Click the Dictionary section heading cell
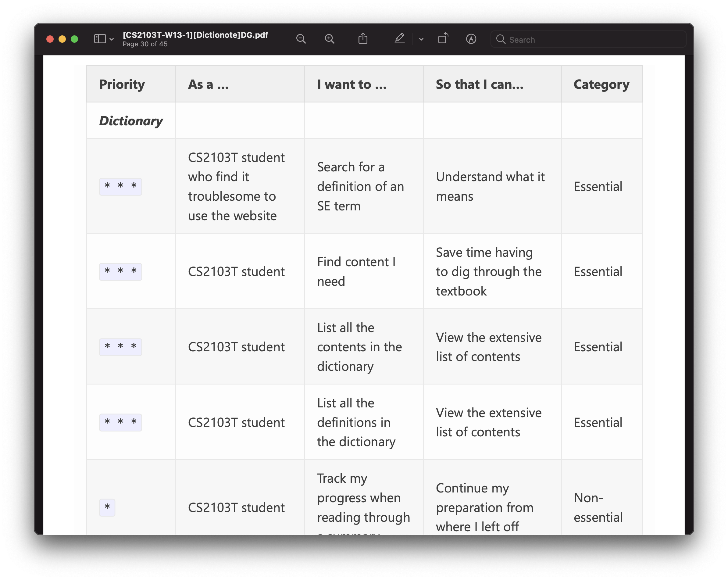The image size is (728, 580). (x=131, y=121)
